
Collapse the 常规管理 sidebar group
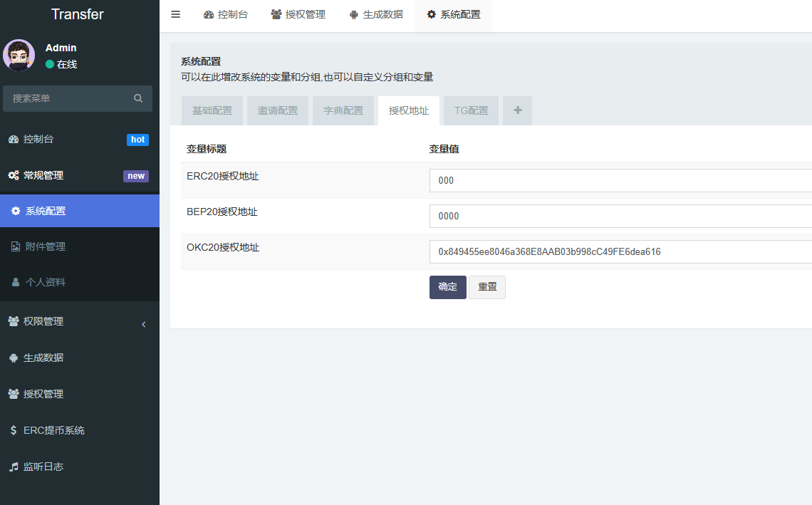pyautogui.click(x=43, y=175)
